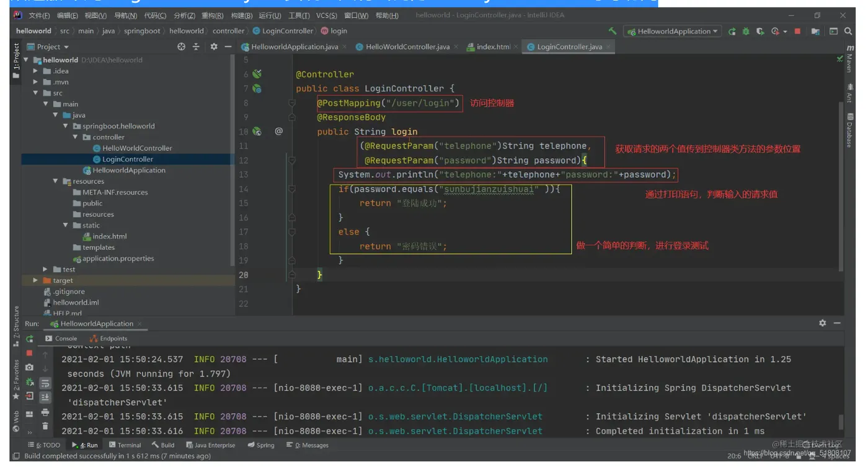Close the LoginController.java editor tab
868x467 pixels.
click(608, 47)
